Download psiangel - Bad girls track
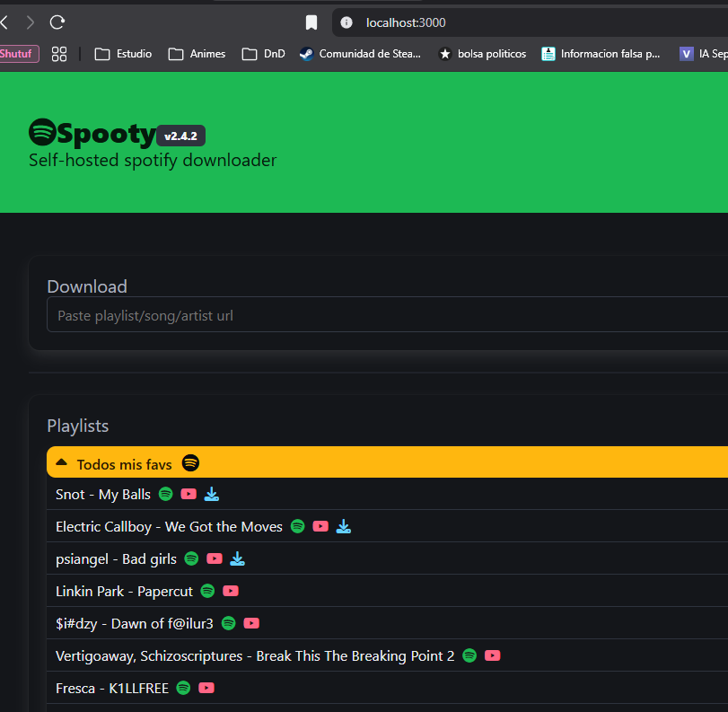728x712 pixels. [x=237, y=558]
